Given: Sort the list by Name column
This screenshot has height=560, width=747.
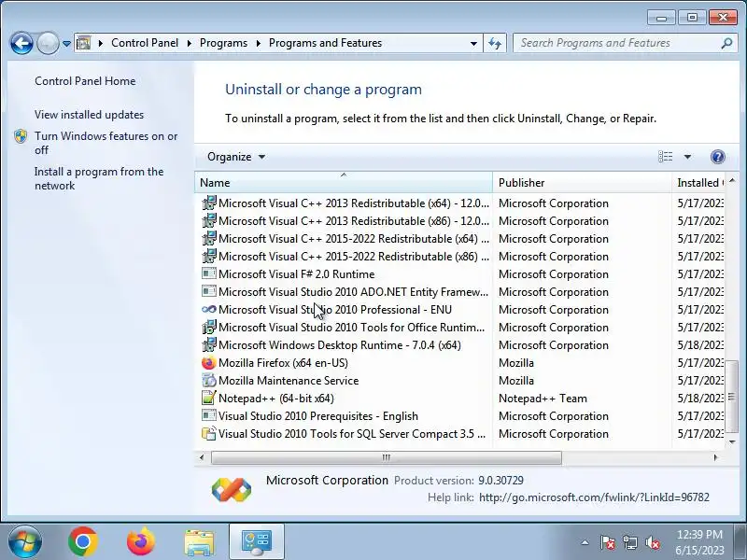Looking at the screenshot, I should [x=343, y=182].
